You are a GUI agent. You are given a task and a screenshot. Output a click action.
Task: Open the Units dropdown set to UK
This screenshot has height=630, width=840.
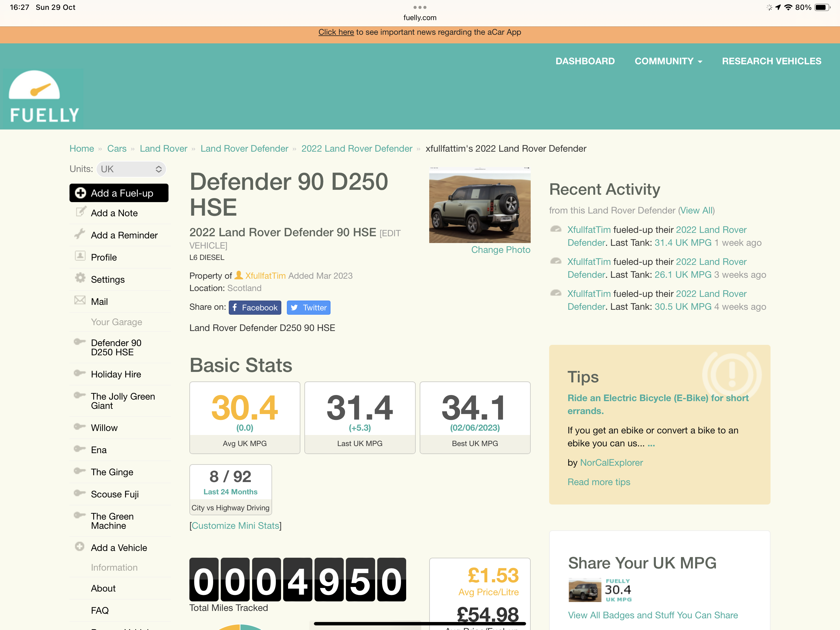coord(131,169)
